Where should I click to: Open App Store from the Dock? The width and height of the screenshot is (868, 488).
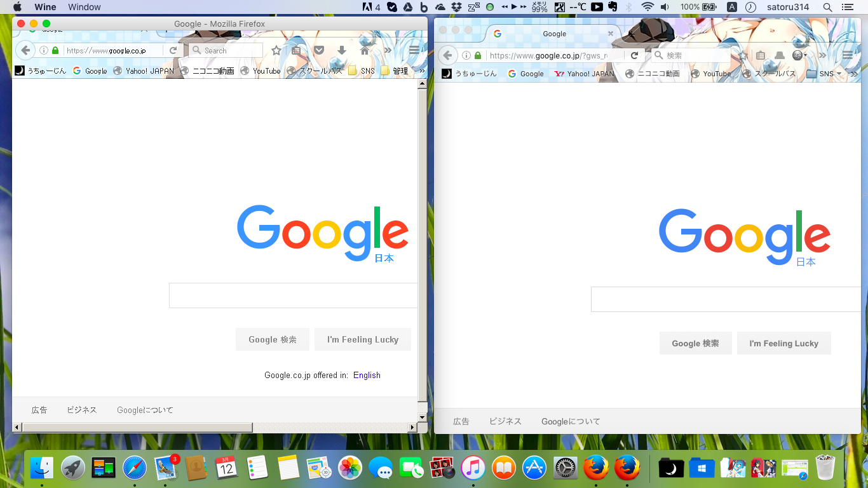(x=534, y=469)
